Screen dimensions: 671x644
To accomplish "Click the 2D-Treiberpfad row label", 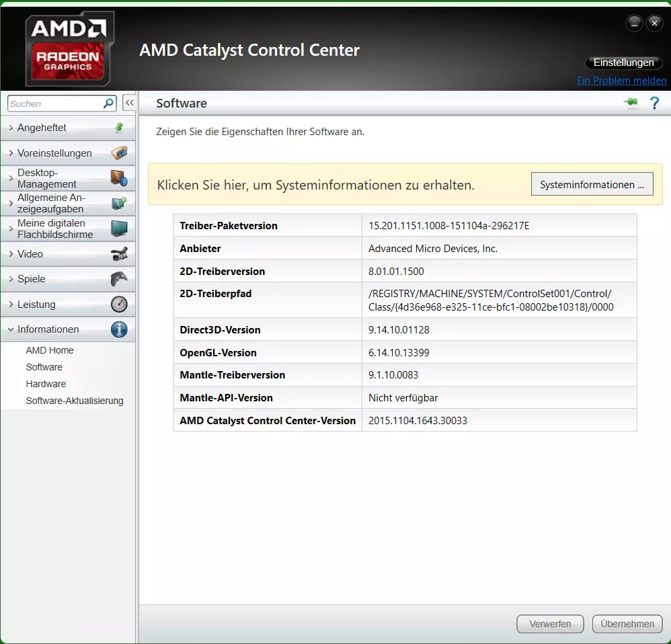I will click(x=215, y=294).
